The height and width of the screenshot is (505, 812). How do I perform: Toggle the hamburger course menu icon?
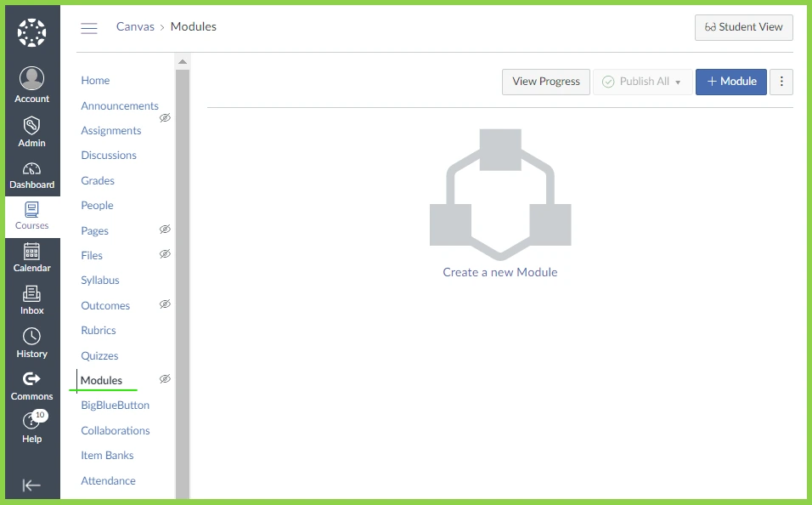[x=89, y=28]
